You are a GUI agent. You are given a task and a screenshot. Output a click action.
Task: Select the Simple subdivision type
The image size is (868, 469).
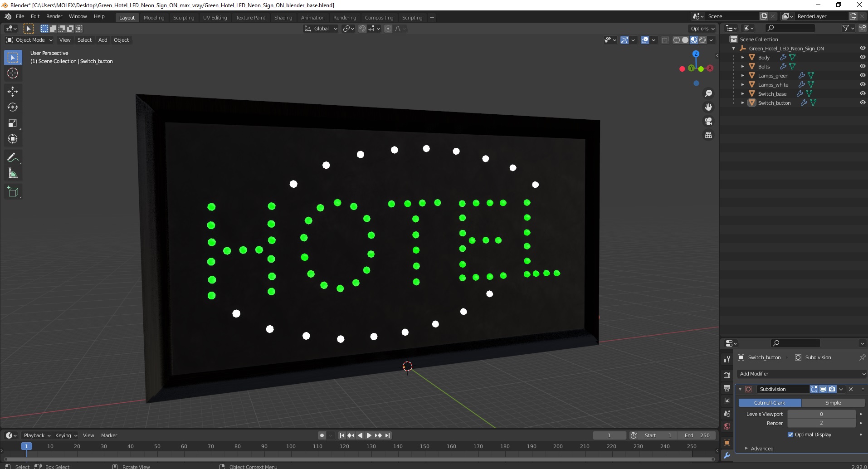pyautogui.click(x=833, y=403)
